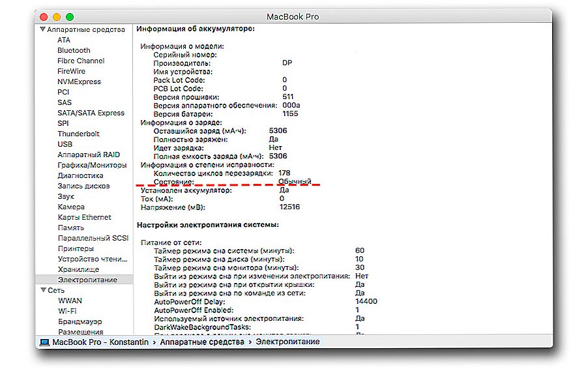
Task: Select Запись дисков in the sidebar
Action: 83,186
